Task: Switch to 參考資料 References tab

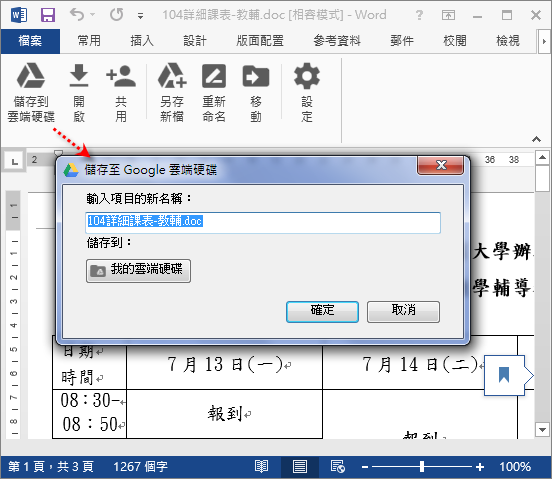Action: 337,41
